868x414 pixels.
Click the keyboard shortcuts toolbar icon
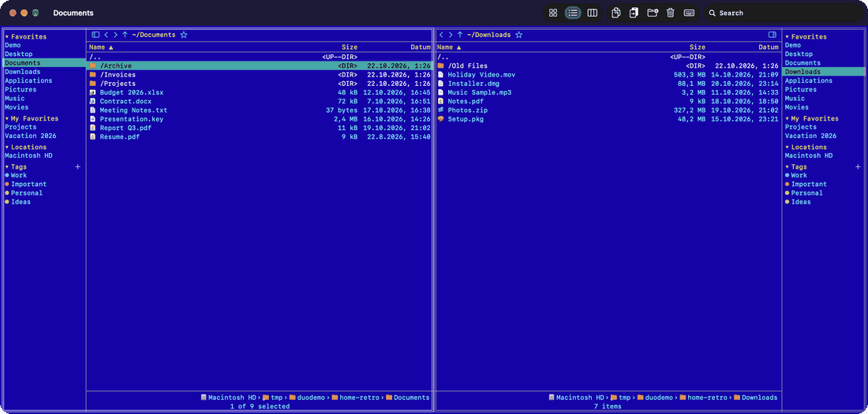point(689,13)
